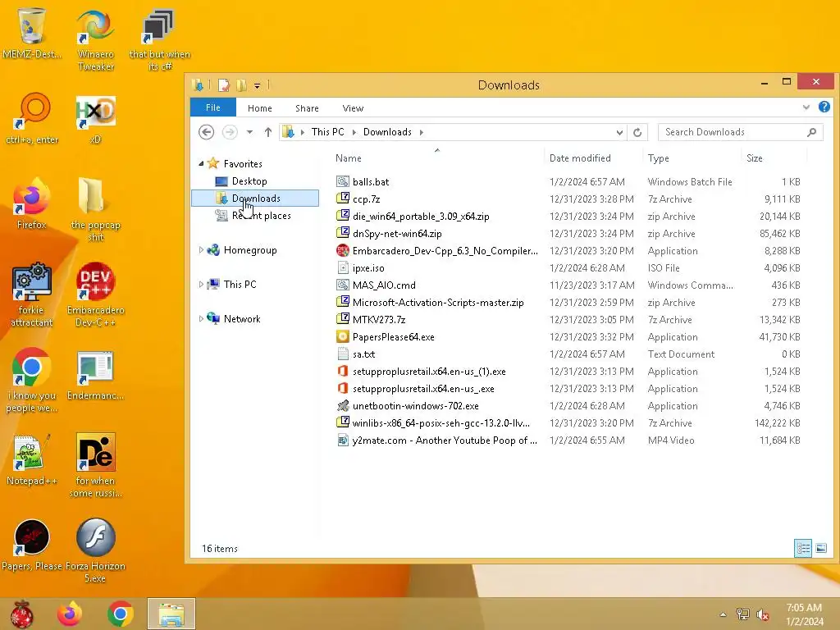The height and width of the screenshot is (630, 840).
Task: Open Firefox from the taskbar
Action: [70, 614]
